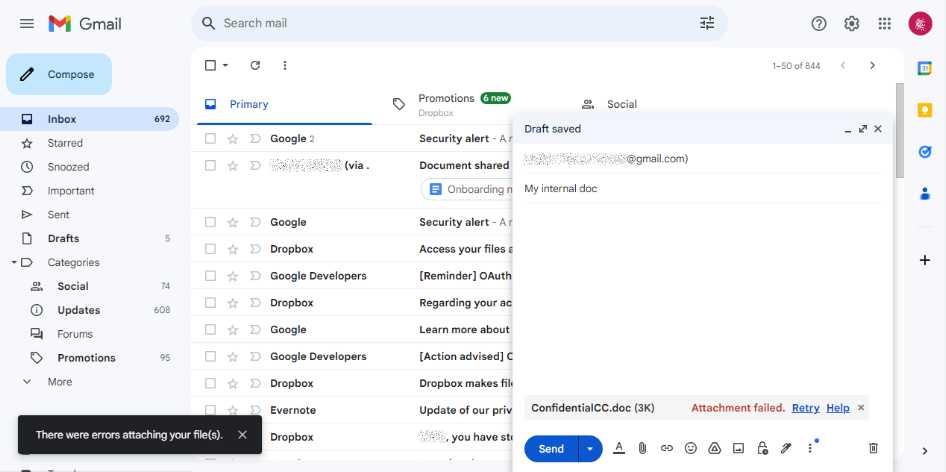946x472 pixels.
Task: Send the draft email
Action: pyautogui.click(x=551, y=448)
